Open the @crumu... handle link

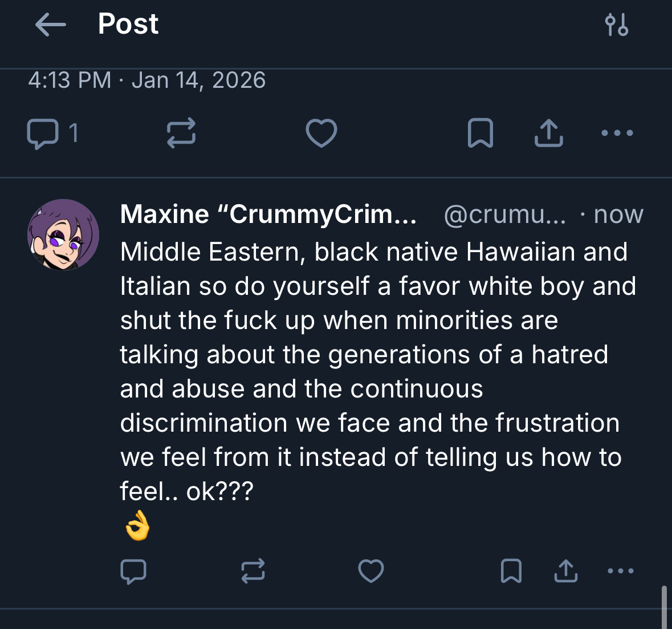coord(504,215)
